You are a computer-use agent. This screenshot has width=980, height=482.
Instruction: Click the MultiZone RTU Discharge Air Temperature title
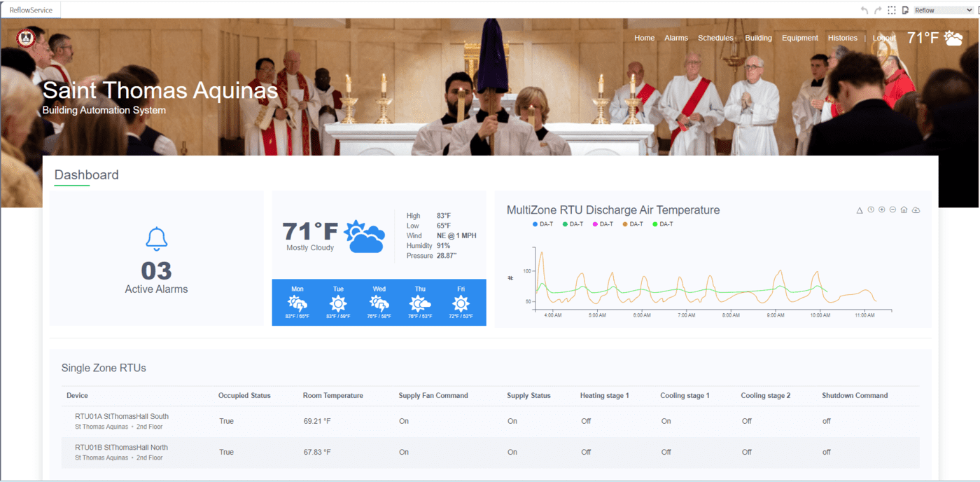click(613, 210)
